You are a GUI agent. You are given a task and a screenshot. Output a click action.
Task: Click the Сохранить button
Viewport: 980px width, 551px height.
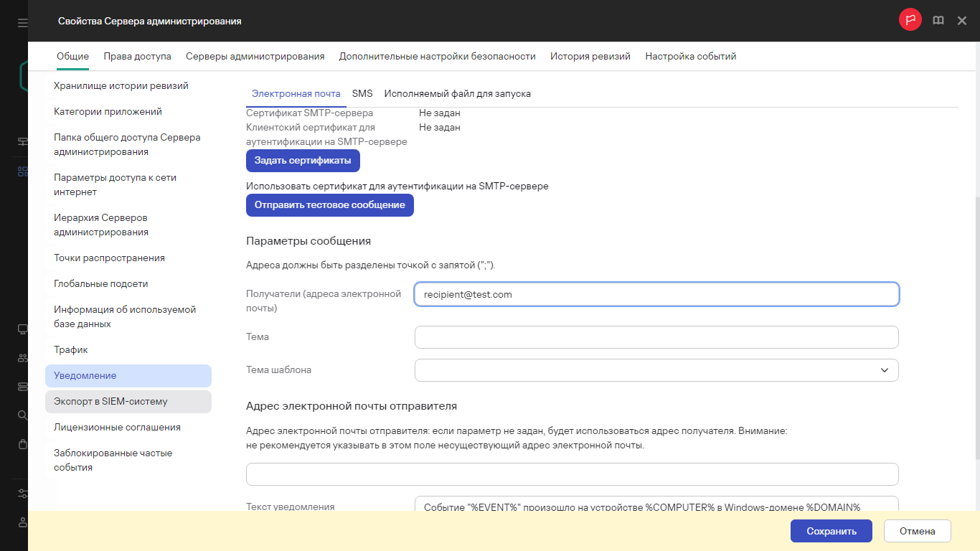pos(831,532)
